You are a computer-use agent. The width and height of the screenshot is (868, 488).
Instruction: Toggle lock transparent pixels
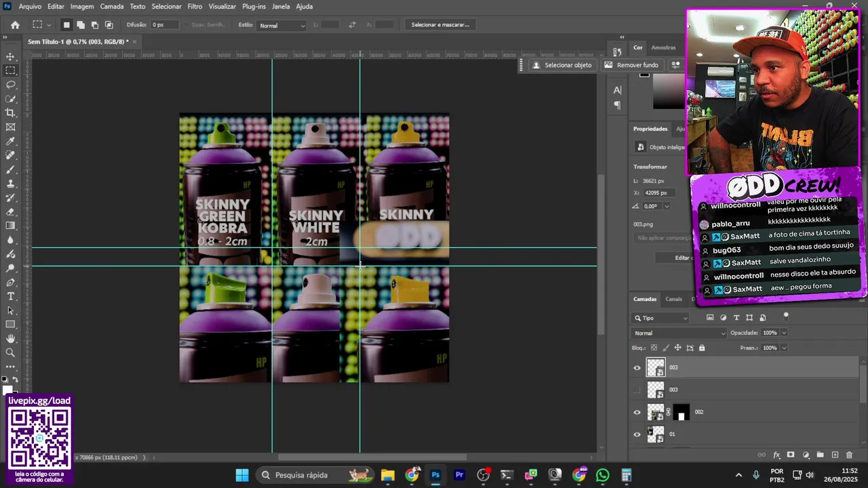(654, 348)
